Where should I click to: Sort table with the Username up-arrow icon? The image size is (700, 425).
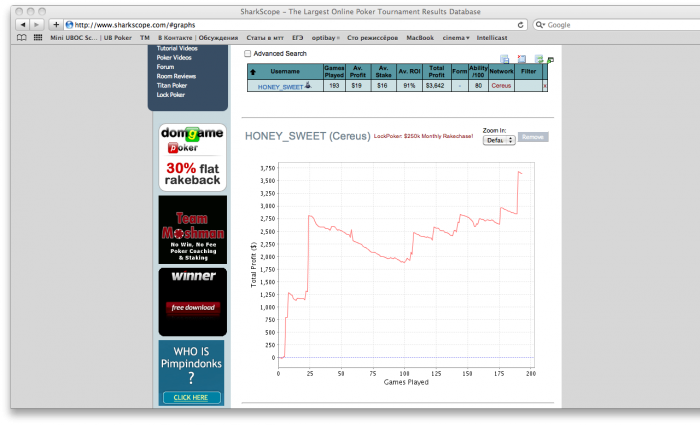pyautogui.click(x=253, y=71)
